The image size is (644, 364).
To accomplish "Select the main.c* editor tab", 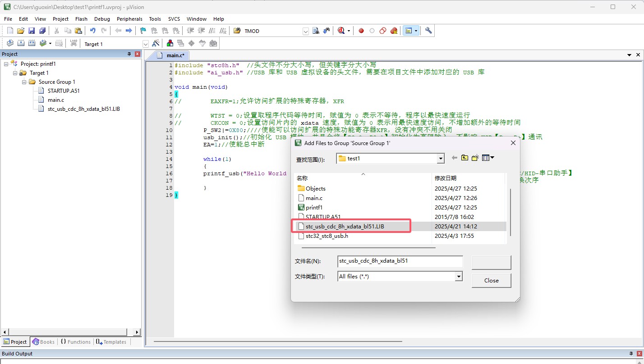I will (x=171, y=55).
